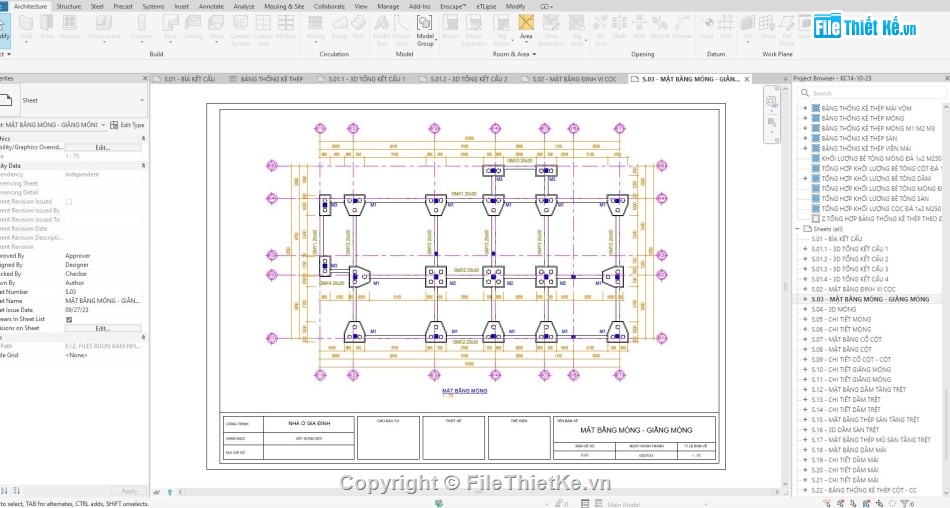The height and width of the screenshot is (508, 950).
Task: Select the Ref Plane tool
Action: point(786,31)
